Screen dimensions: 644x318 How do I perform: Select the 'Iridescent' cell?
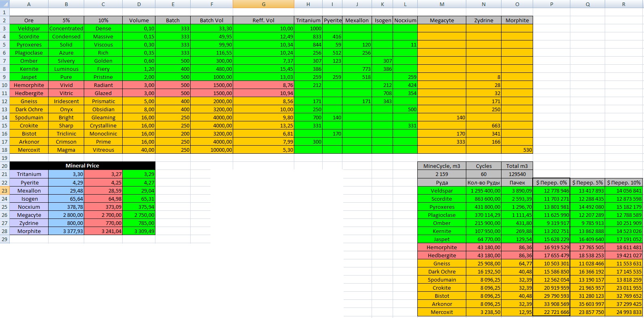pos(66,101)
